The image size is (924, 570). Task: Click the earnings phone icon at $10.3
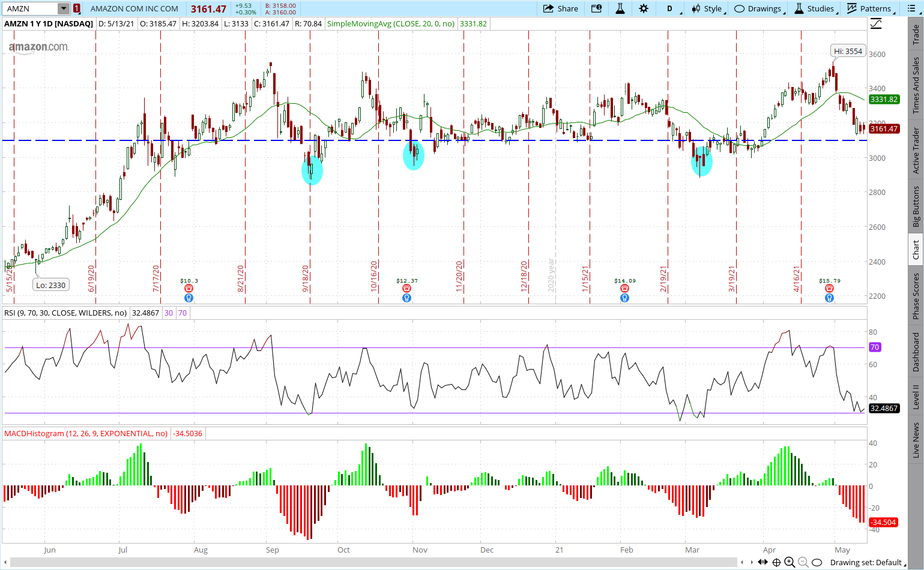[x=189, y=289]
